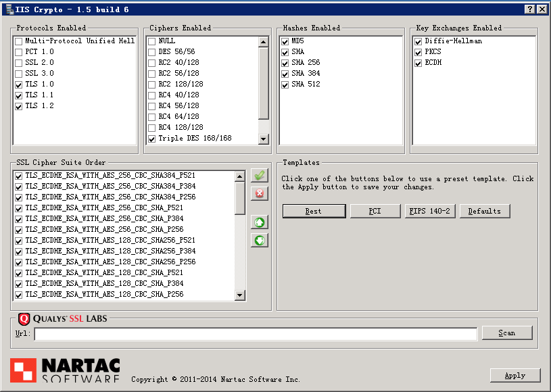551x392 pixels.
Task: Click the Qualys SSL Labs logo icon
Action: tap(24, 319)
